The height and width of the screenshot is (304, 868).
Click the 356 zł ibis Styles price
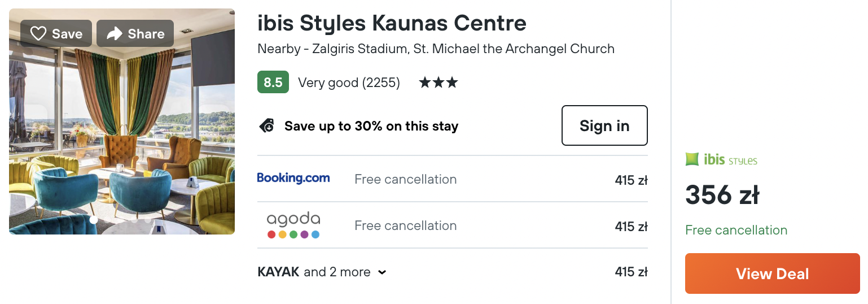[x=722, y=196]
